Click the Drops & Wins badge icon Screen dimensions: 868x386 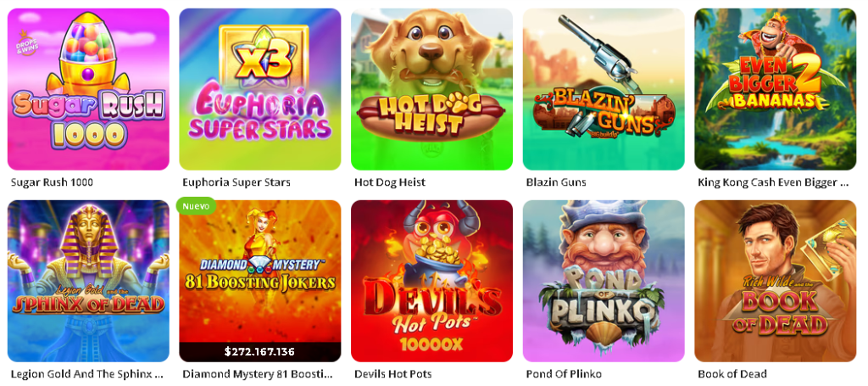click(x=24, y=36)
